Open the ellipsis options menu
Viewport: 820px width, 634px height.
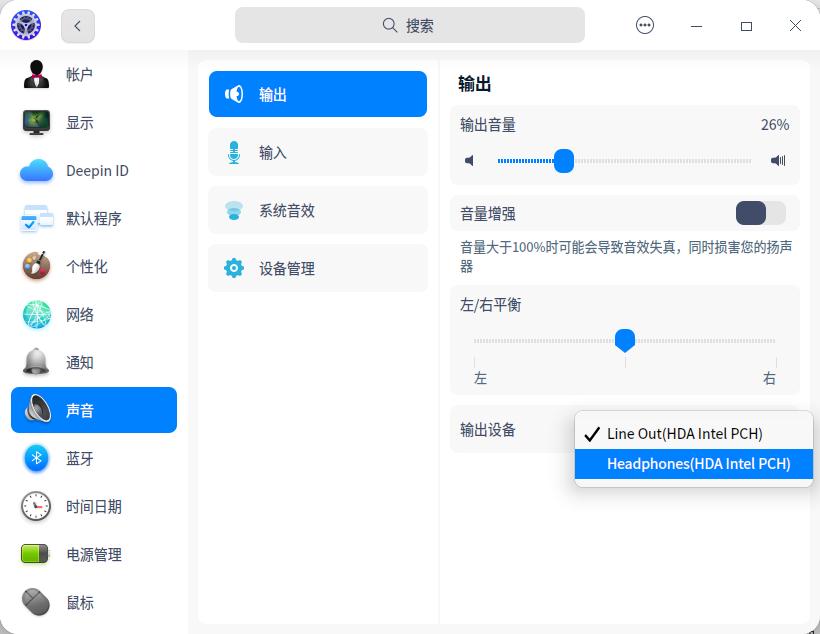[645, 25]
